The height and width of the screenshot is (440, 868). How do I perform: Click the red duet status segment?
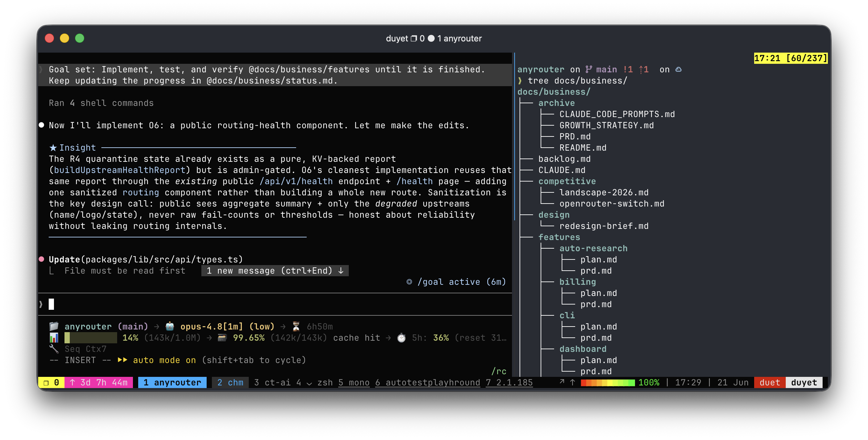click(770, 382)
